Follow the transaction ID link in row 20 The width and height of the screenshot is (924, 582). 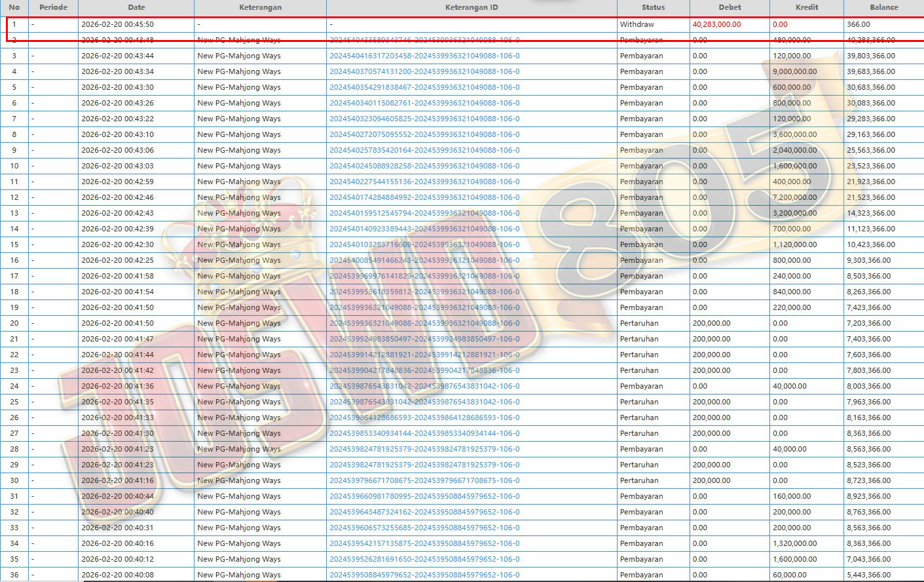click(x=424, y=323)
